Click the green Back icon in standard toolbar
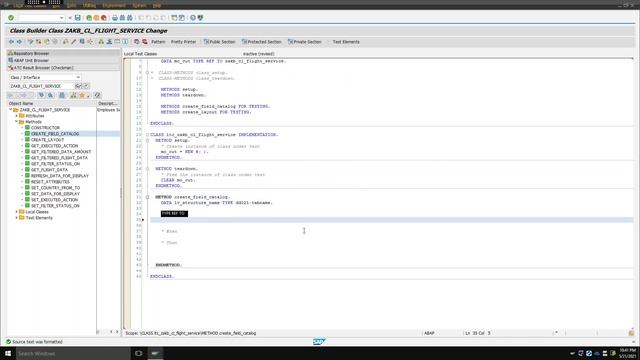This screenshot has height=360, width=640. point(89,18)
